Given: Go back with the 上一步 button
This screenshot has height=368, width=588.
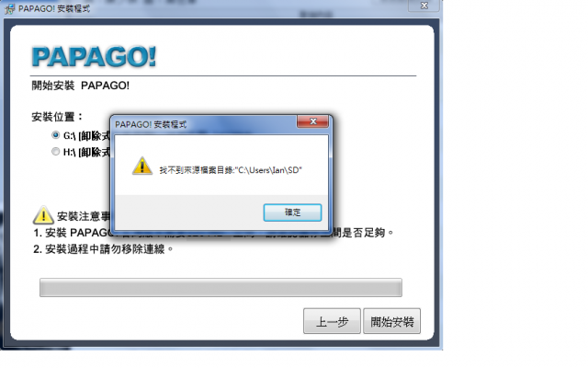Looking at the screenshot, I should coord(332,321).
